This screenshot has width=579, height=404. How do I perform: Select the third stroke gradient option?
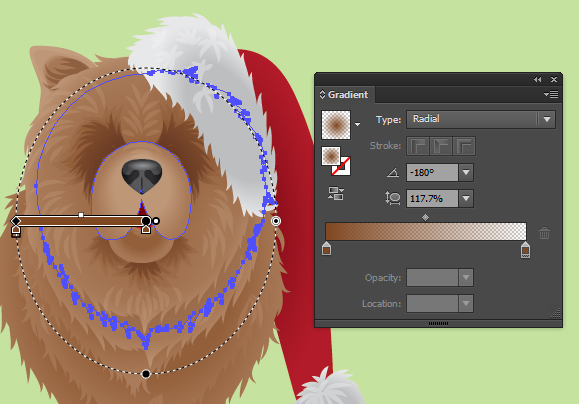(464, 146)
